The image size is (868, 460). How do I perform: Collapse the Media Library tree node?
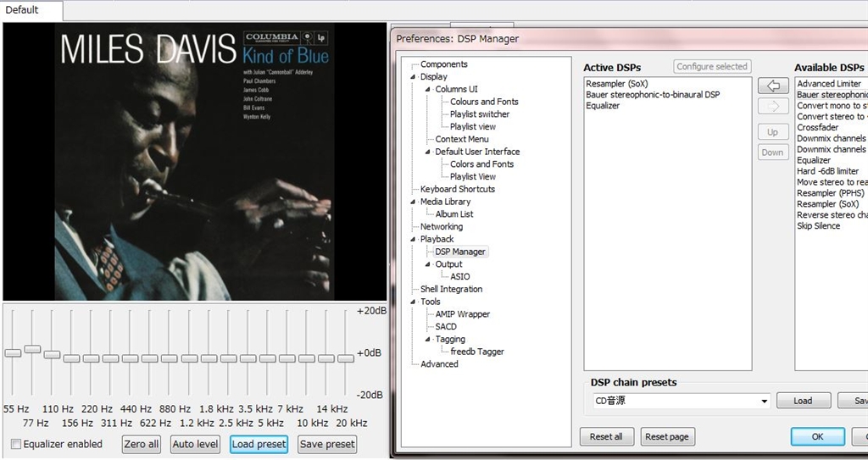tap(413, 202)
